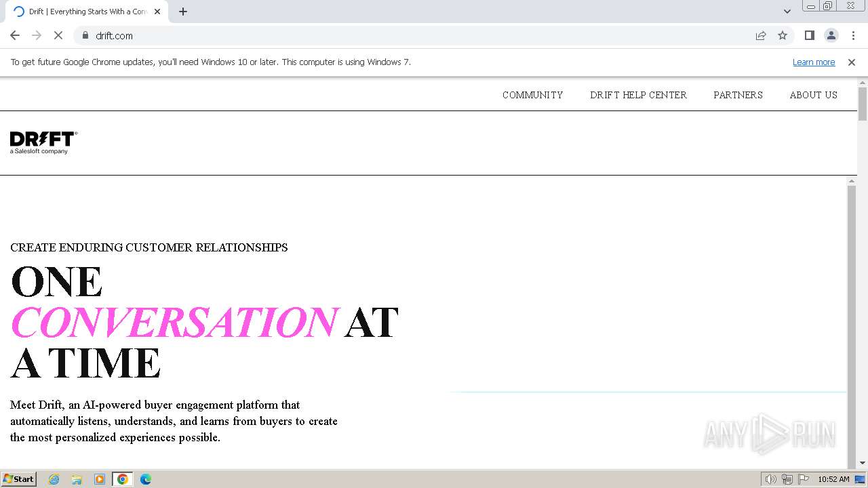
Task: Click the outer page scrollbar thumb
Action: [x=863, y=104]
